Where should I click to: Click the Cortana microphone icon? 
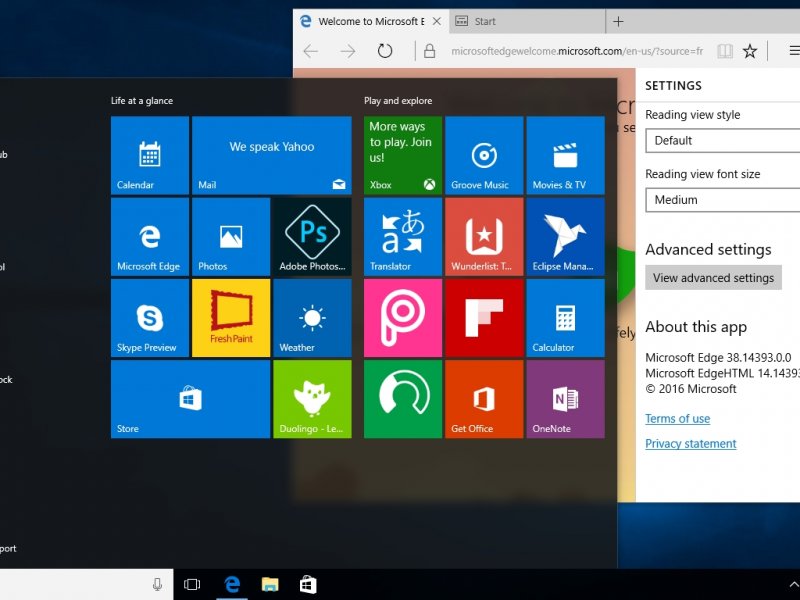point(158,585)
